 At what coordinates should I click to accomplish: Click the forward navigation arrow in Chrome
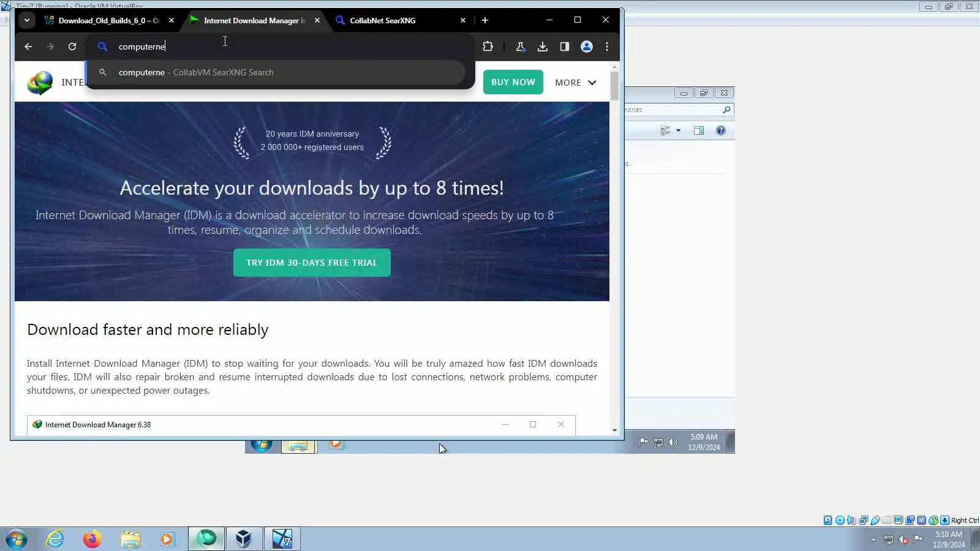(50, 47)
